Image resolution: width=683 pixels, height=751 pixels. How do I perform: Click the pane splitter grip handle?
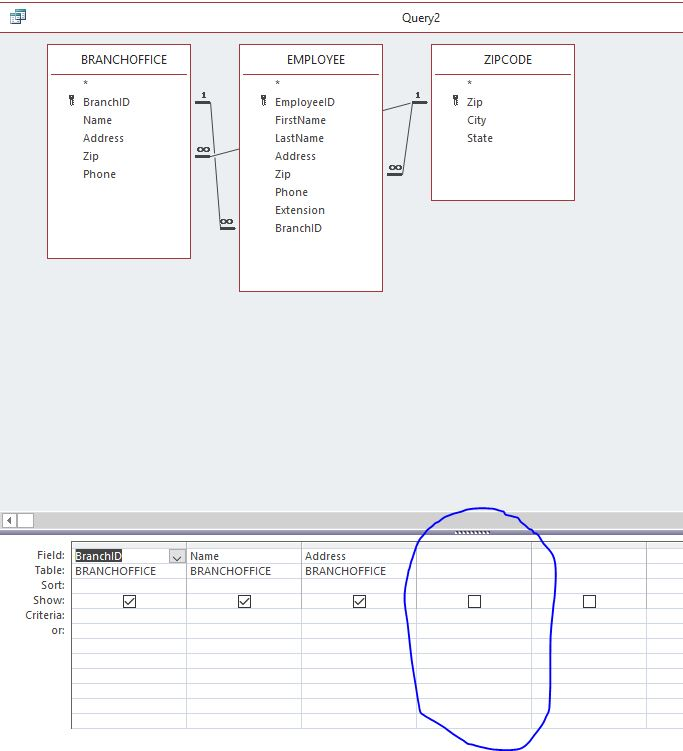pyautogui.click(x=472, y=532)
